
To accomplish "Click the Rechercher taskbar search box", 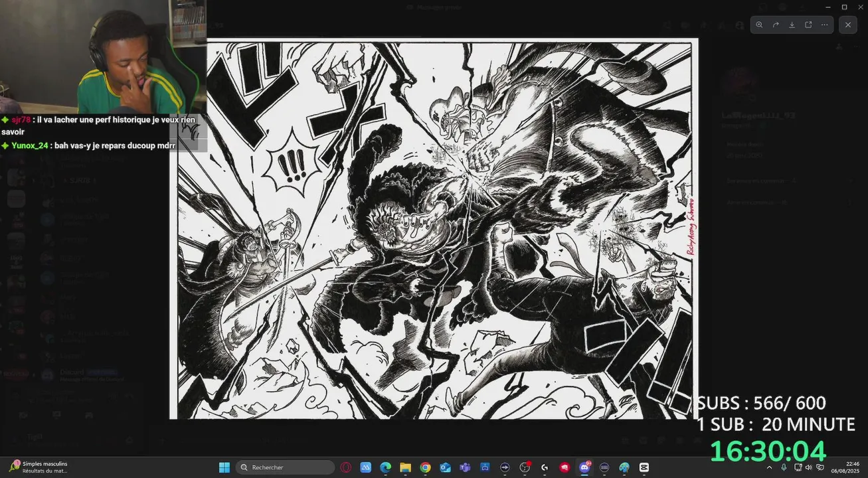I will [x=286, y=467].
